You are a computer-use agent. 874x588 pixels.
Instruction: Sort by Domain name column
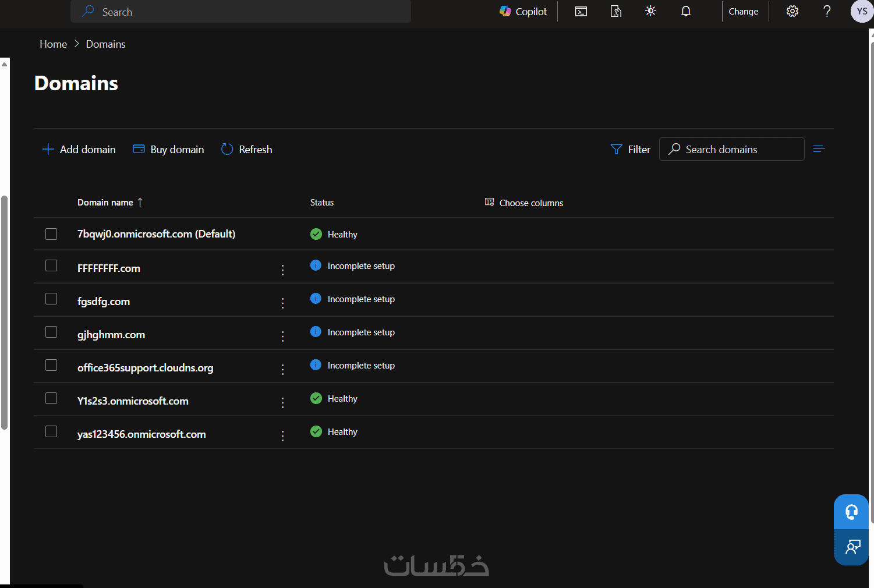click(x=110, y=203)
